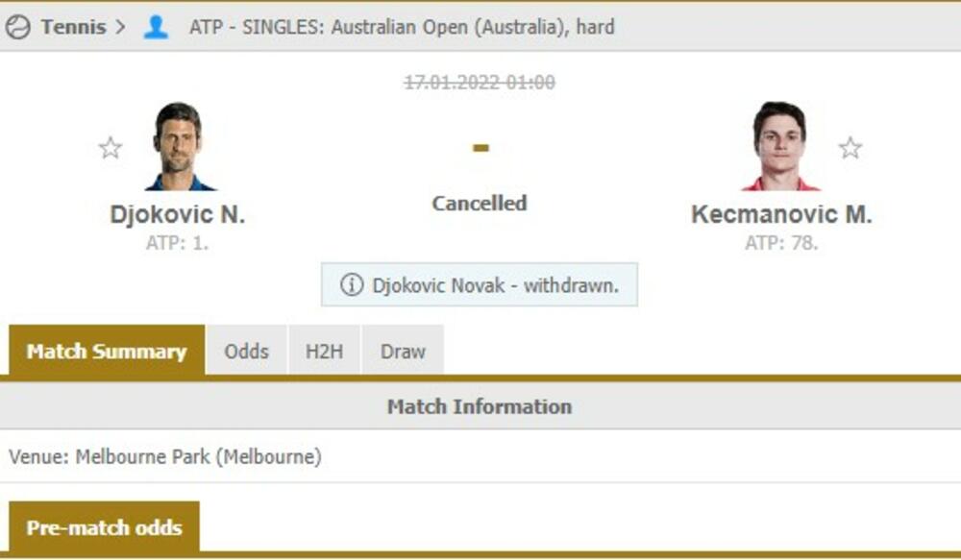The image size is (961, 560).
Task: Click the Djokovic N. player name
Action: pos(177,214)
